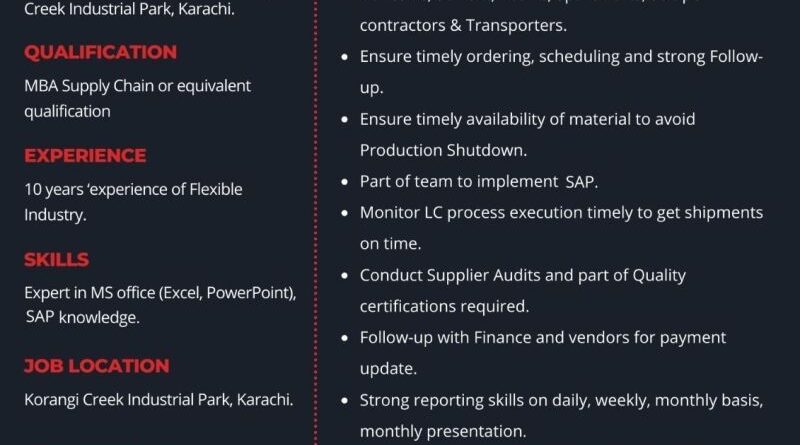800x445 pixels.
Task: Click the SKILLS heading
Action: click(x=56, y=260)
